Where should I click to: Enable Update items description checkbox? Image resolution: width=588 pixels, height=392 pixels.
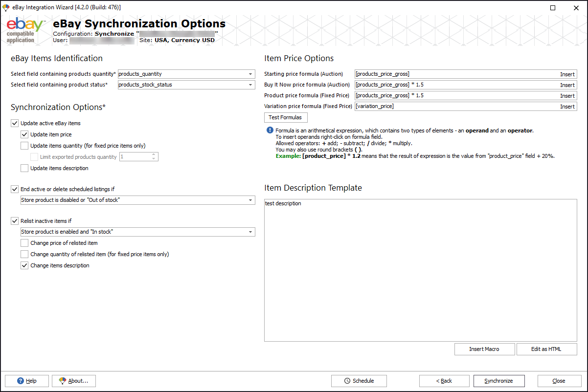coord(24,168)
